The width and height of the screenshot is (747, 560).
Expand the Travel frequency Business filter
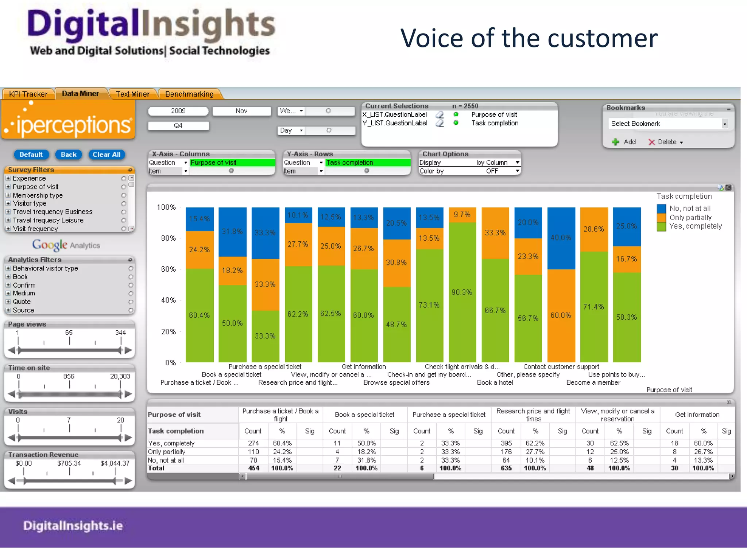click(8, 212)
